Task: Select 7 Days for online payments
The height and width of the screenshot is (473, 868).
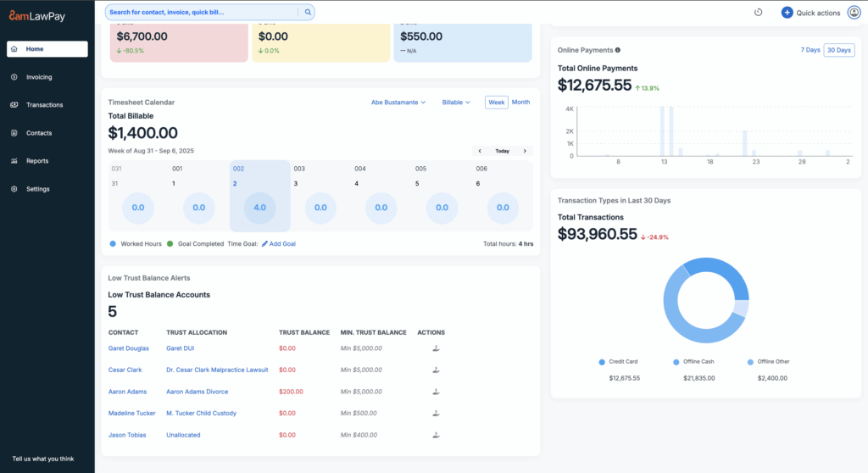Action: (x=810, y=50)
